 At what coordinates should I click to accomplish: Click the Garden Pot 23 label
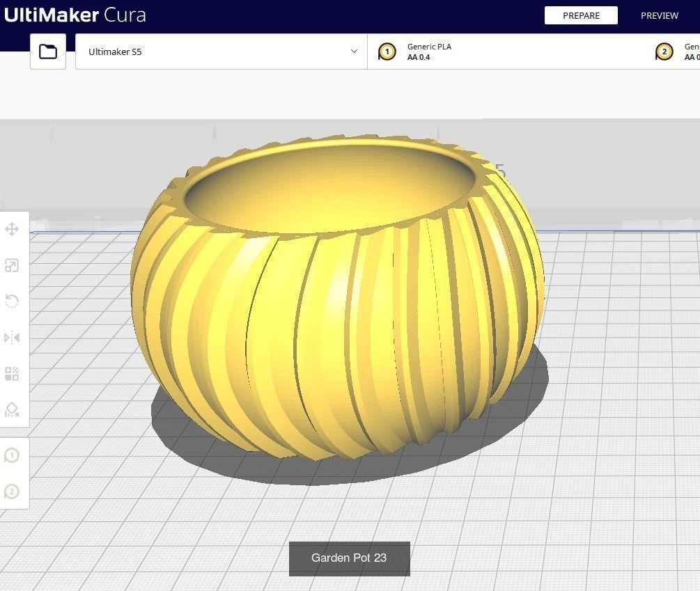point(349,558)
